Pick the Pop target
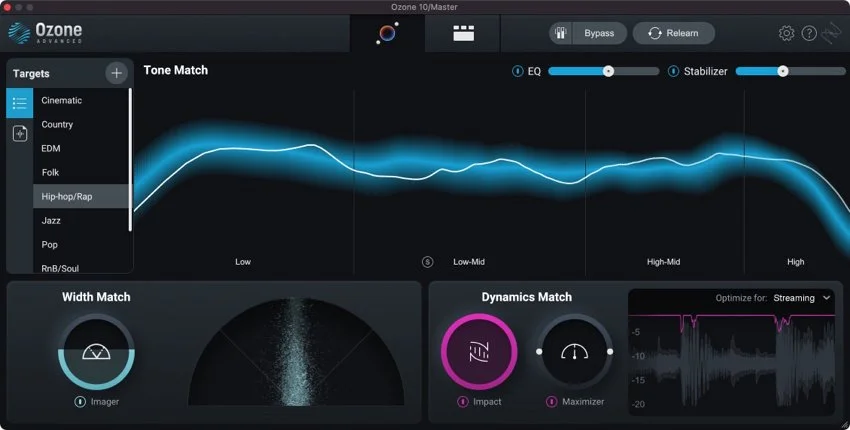This screenshot has width=850, height=430. click(81, 245)
